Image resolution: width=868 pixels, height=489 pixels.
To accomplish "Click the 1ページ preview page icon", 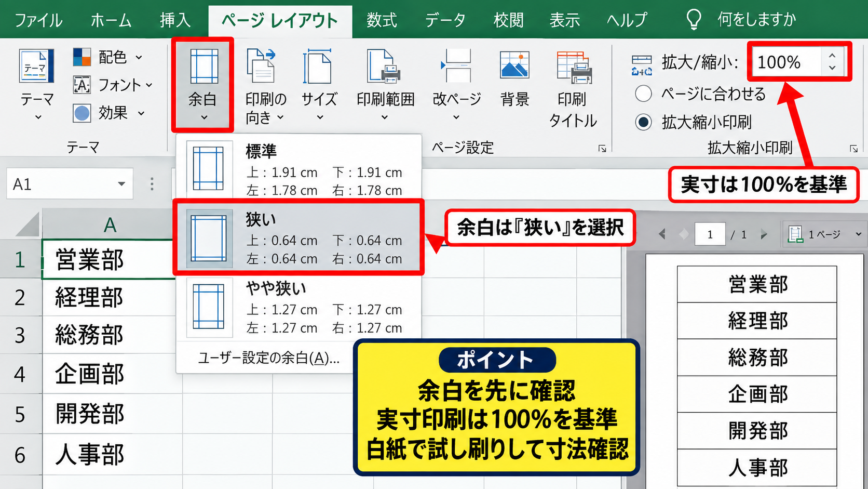I will 795,234.
